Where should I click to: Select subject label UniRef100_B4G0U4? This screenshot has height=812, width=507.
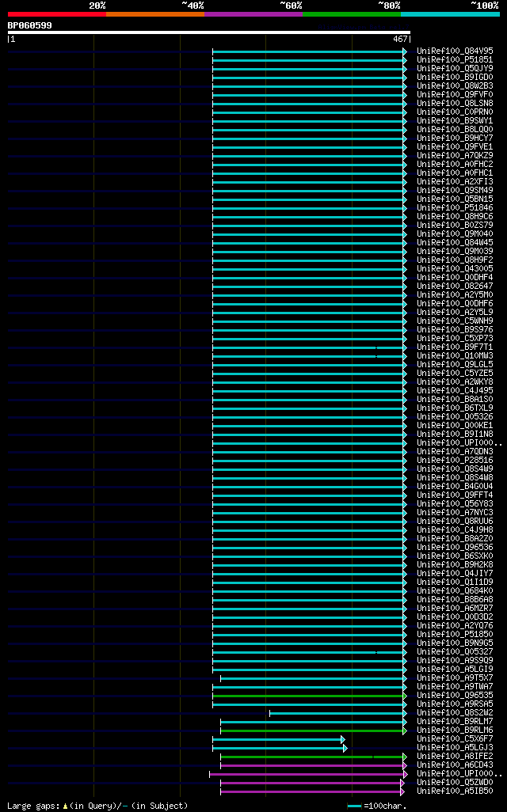point(456,486)
